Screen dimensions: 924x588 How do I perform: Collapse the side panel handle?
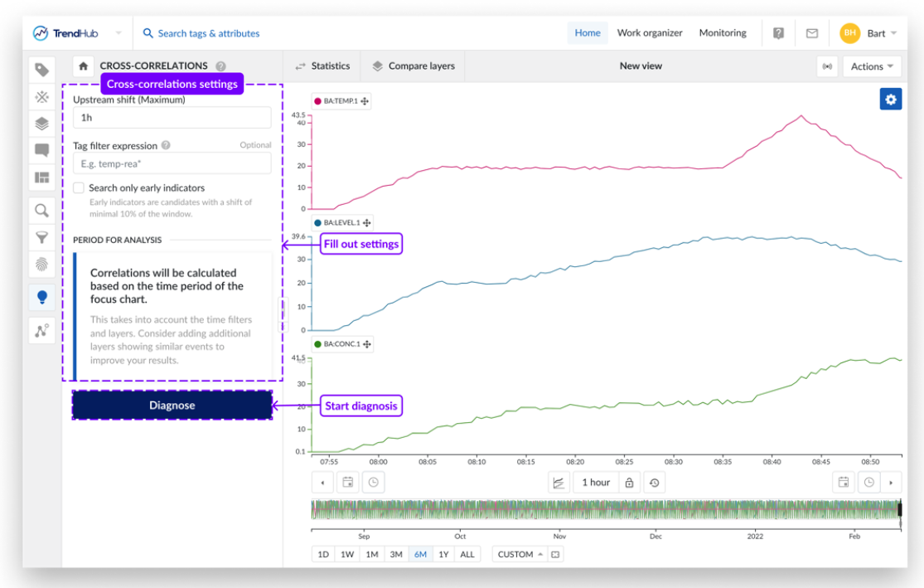[x=282, y=309]
